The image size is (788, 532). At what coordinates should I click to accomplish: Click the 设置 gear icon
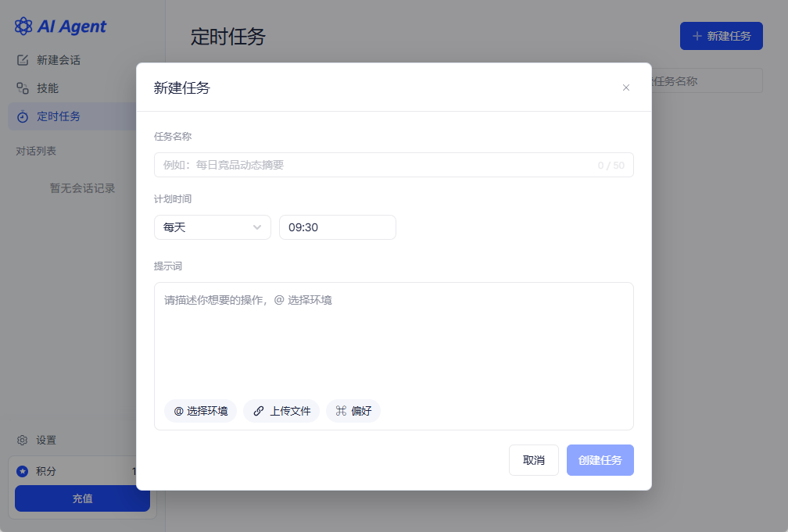[22, 440]
